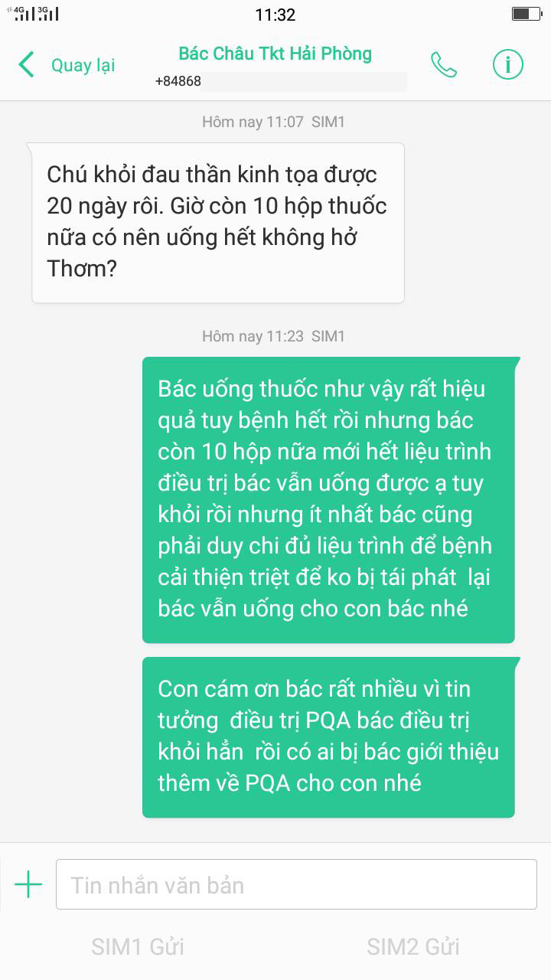
Task: Open contact name Bác Châu Tkt Hải Phòng
Action: tap(275, 54)
